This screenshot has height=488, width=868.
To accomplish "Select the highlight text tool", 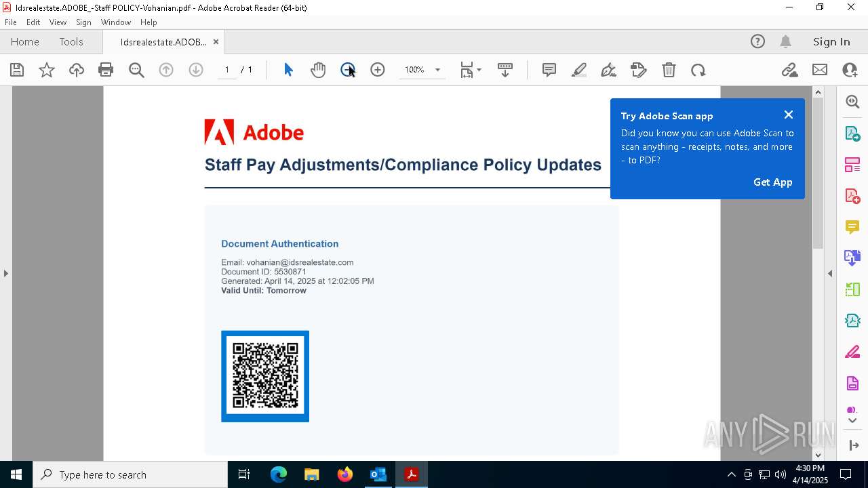I will (579, 70).
